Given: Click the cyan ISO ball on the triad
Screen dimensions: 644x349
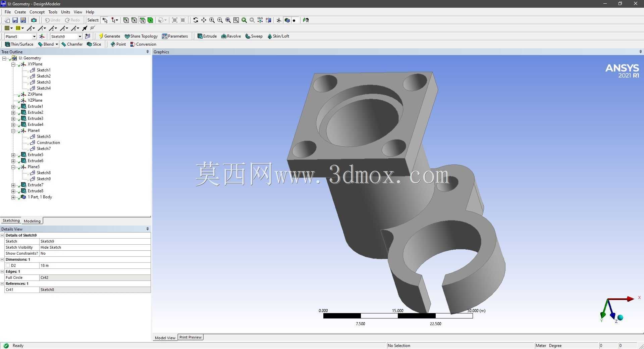Looking at the screenshot, I should click(620, 317).
